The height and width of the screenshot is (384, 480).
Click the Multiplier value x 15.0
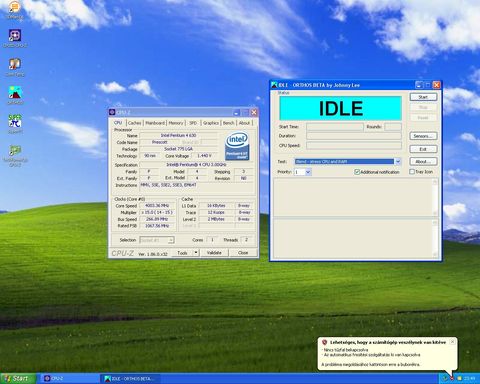pyautogui.click(x=157, y=212)
